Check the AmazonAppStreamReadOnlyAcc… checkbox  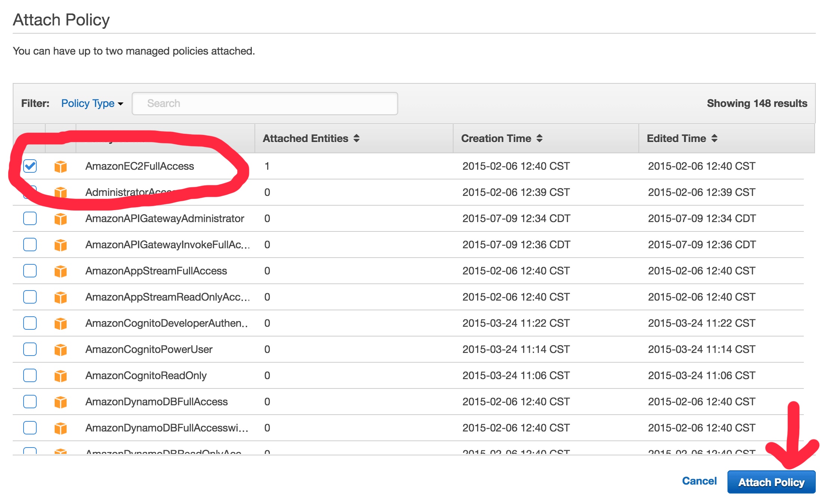pyautogui.click(x=30, y=297)
